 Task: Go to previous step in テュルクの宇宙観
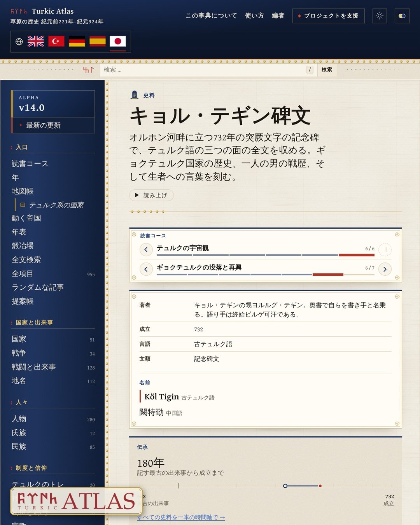coord(146,250)
